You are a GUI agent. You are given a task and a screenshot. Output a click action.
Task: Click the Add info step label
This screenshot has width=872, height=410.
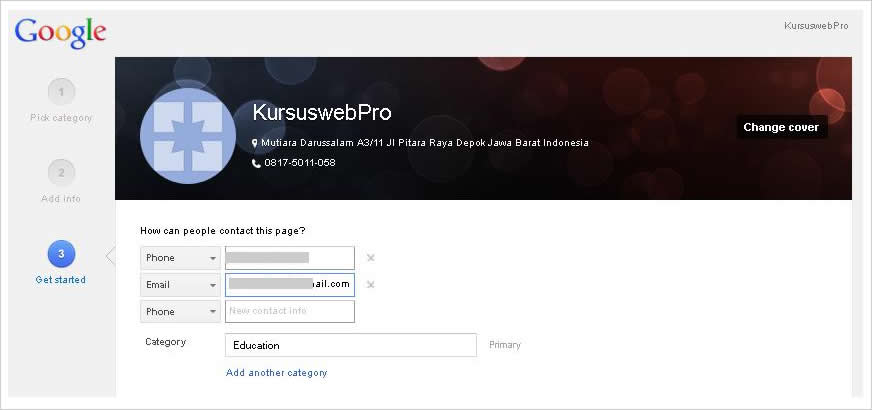click(x=61, y=199)
